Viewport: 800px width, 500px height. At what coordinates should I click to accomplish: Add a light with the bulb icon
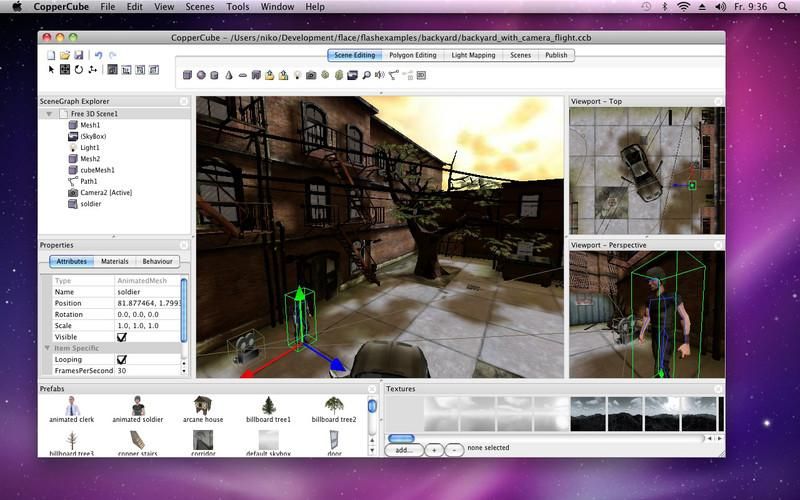pos(297,75)
